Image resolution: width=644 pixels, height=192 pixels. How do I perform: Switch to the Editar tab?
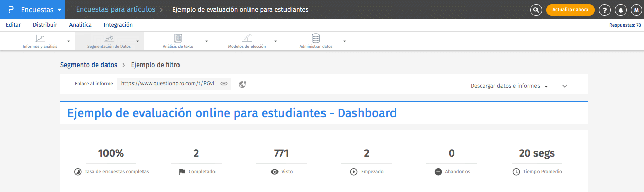[13, 24]
